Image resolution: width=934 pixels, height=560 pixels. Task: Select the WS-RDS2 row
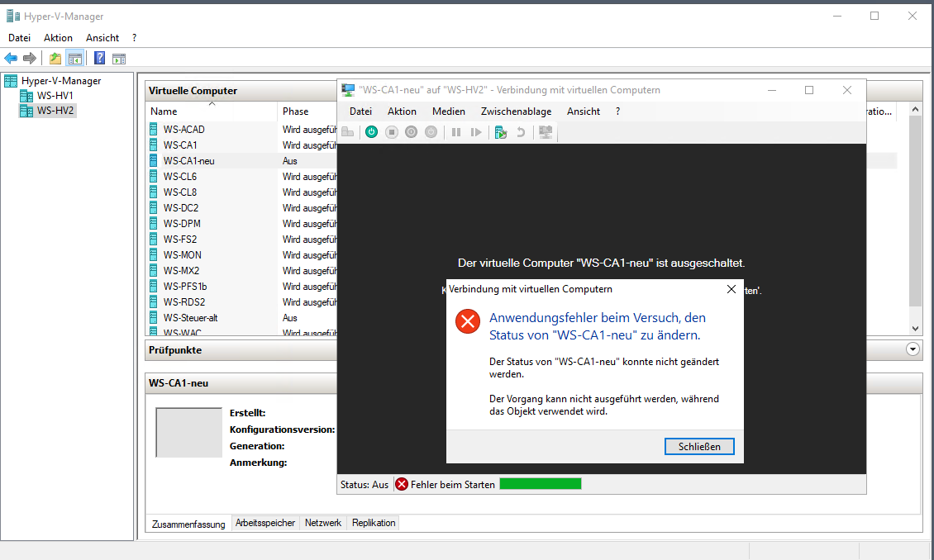pos(242,302)
